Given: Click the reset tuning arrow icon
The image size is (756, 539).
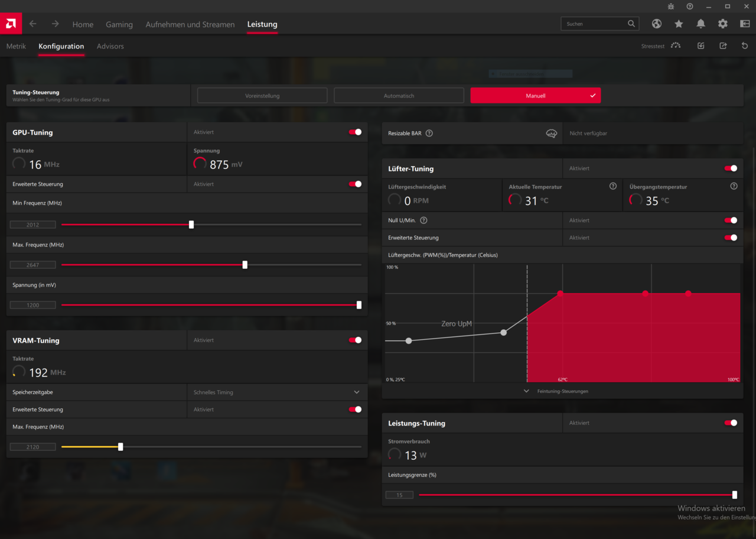Looking at the screenshot, I should point(745,46).
